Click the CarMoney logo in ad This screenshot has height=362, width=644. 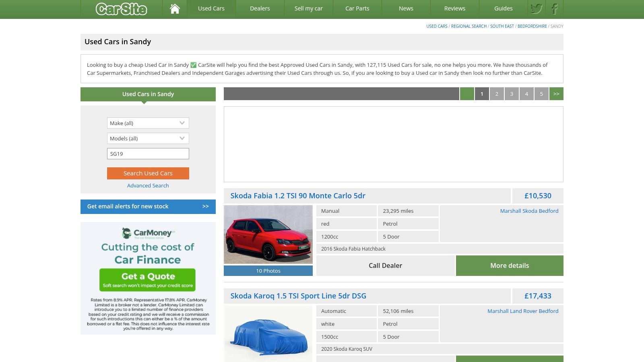tap(148, 233)
